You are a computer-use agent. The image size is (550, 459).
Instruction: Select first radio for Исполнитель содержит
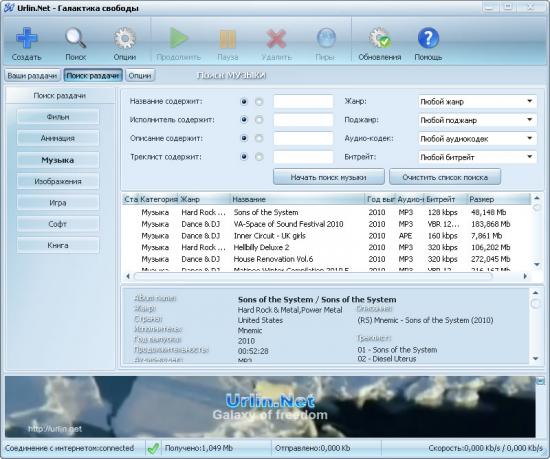(244, 120)
